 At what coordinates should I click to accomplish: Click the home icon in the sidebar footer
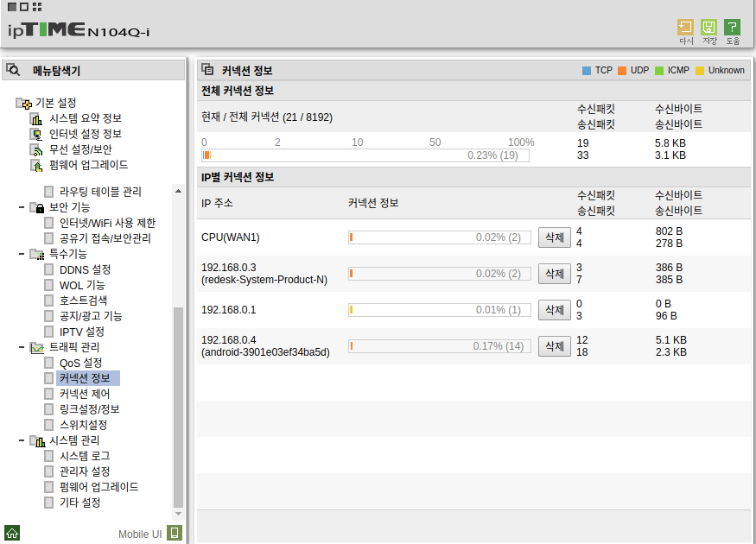pyautogui.click(x=12, y=533)
